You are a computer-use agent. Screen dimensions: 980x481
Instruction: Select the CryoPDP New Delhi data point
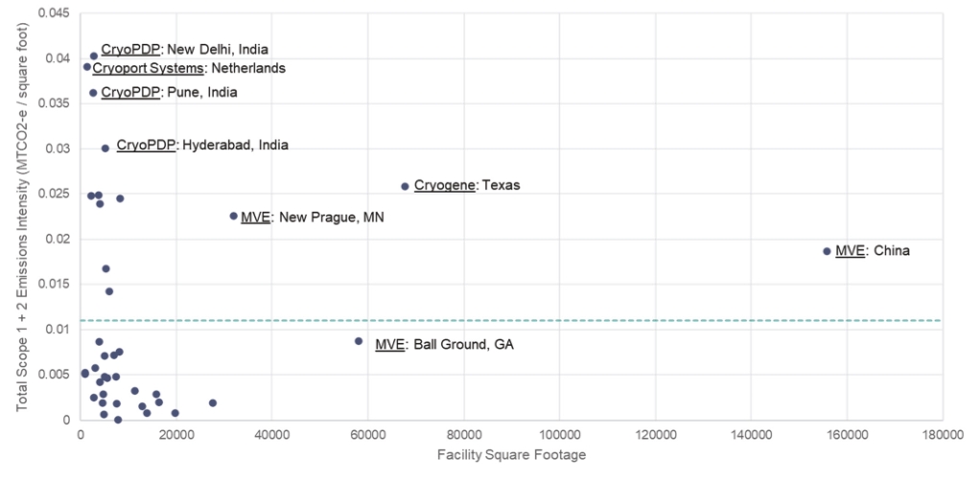point(94,57)
